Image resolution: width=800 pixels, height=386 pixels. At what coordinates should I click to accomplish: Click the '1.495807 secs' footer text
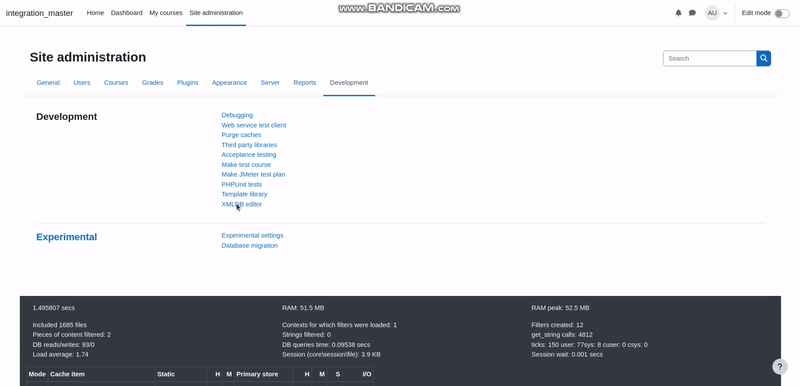(54, 308)
